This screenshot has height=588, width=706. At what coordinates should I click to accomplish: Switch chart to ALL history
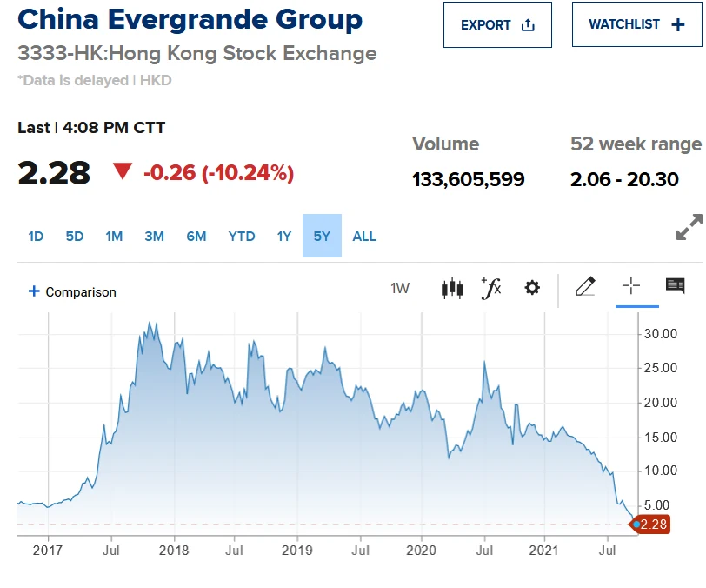364,237
